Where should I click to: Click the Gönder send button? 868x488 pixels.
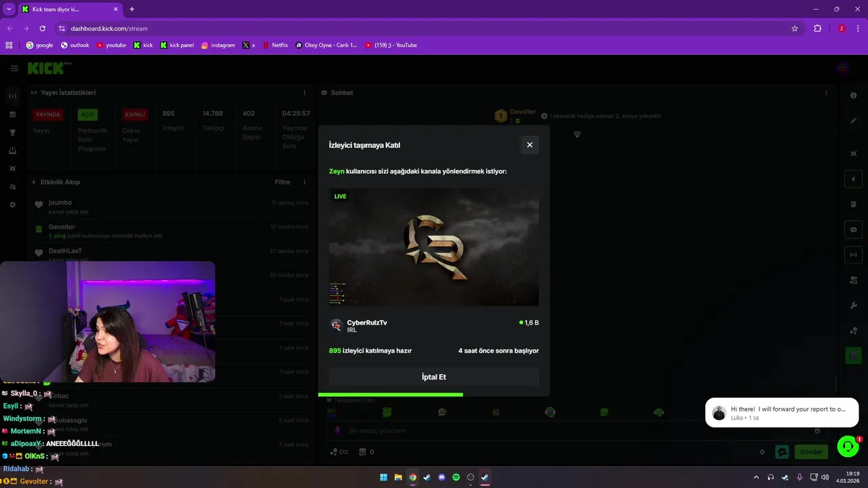pos(811,452)
